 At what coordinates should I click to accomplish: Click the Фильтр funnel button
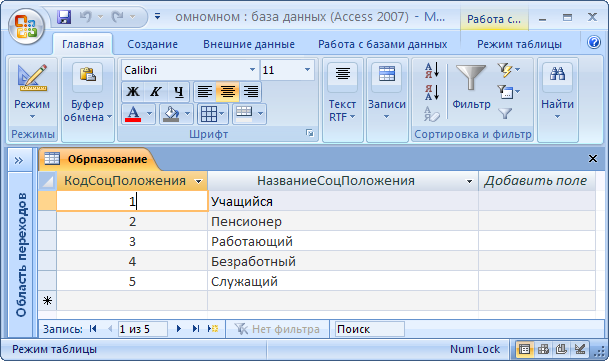471,87
